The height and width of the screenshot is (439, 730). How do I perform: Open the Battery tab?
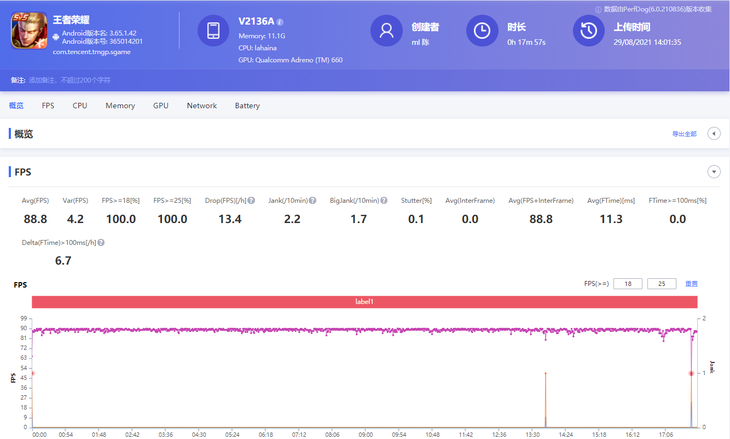point(247,105)
